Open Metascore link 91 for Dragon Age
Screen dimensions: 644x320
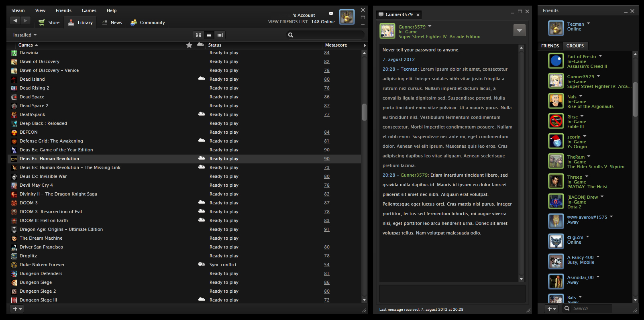[x=326, y=230]
